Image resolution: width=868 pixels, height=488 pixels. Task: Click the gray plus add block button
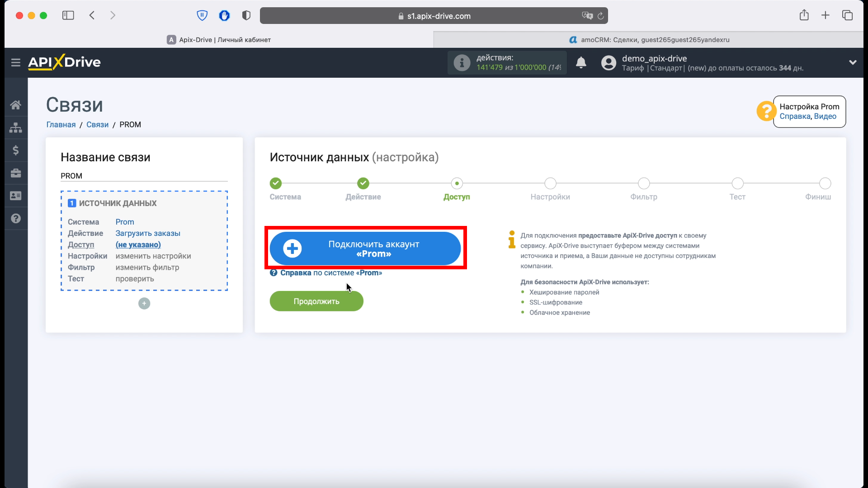(x=144, y=303)
